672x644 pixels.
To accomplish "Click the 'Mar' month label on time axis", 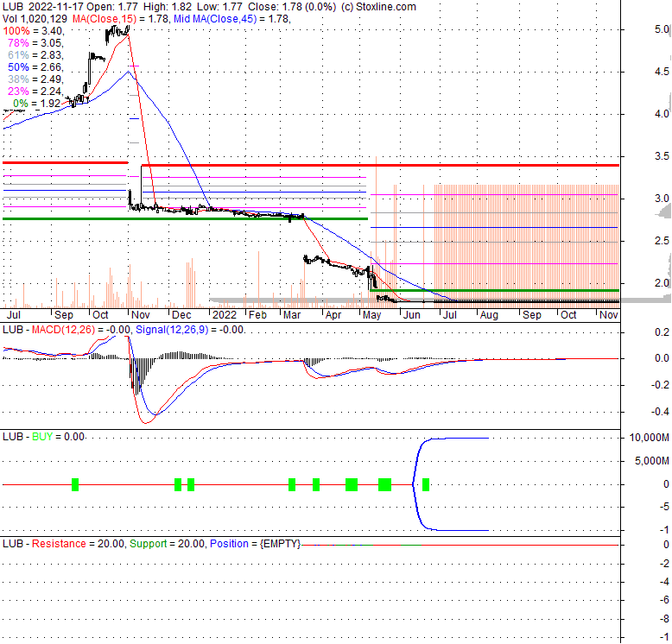I will (x=292, y=315).
